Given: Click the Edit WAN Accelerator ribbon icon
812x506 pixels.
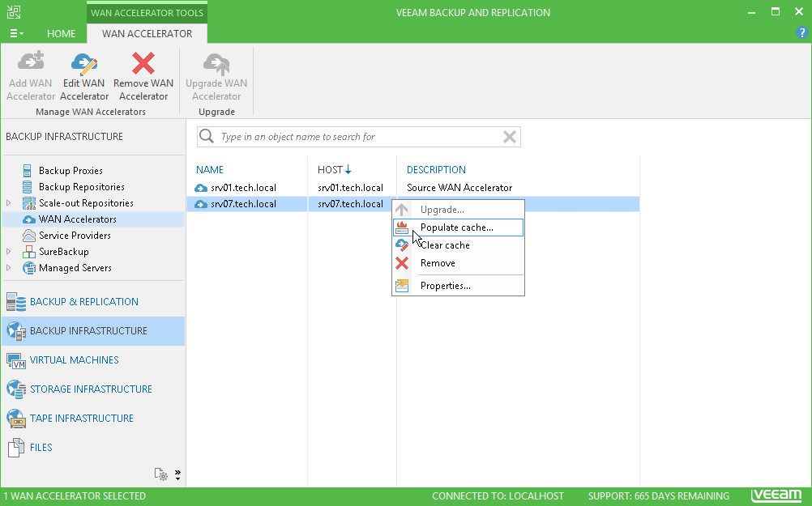Looking at the screenshot, I should [84, 64].
